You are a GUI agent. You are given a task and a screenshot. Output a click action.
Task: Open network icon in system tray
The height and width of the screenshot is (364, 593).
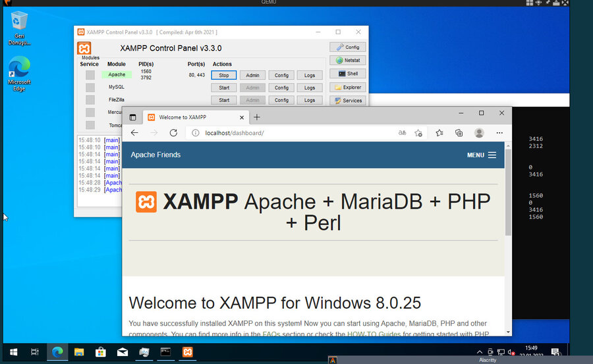501,352
